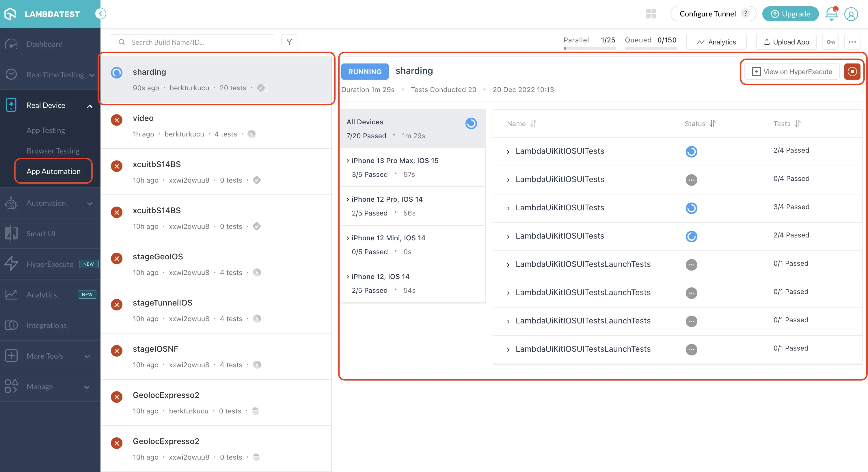This screenshot has width=868, height=472.
Task: Collapse the sidebar with arrow button
Action: 100,14
